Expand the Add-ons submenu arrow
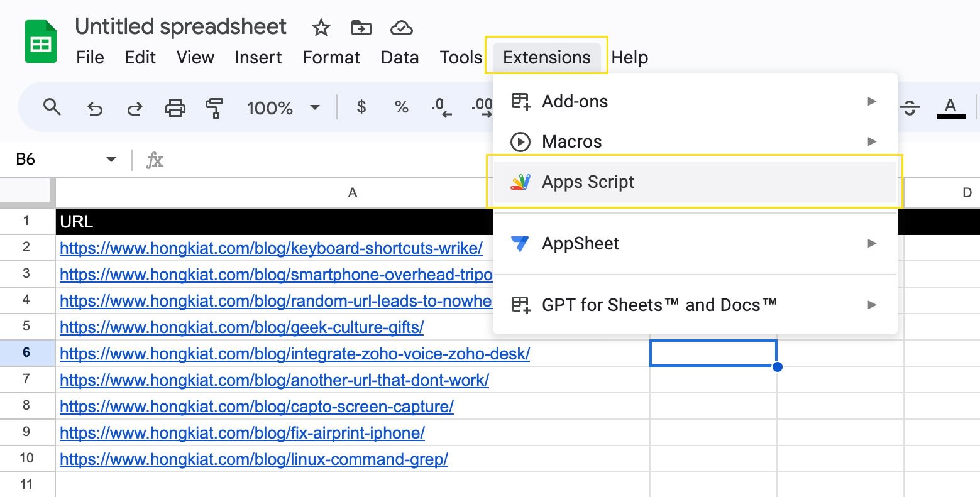This screenshot has width=980, height=497. tap(872, 101)
